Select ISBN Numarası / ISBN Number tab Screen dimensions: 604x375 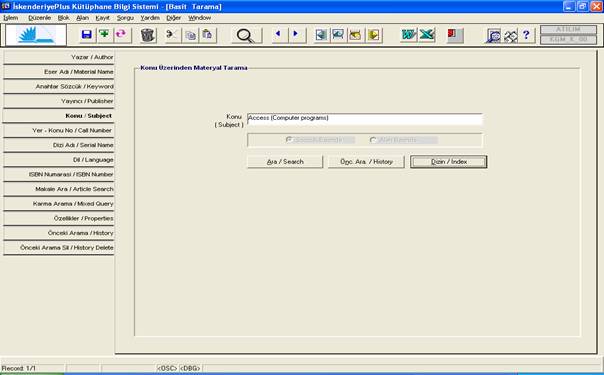[x=59, y=174]
